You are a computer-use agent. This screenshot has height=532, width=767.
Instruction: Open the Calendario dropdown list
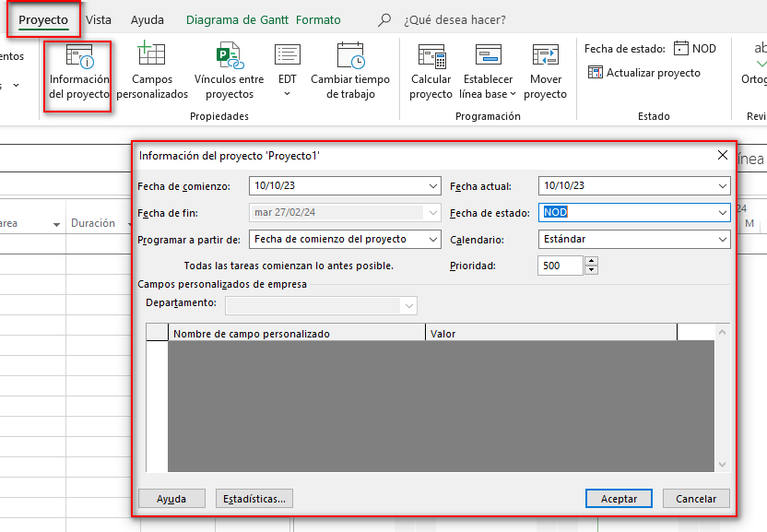(x=723, y=240)
